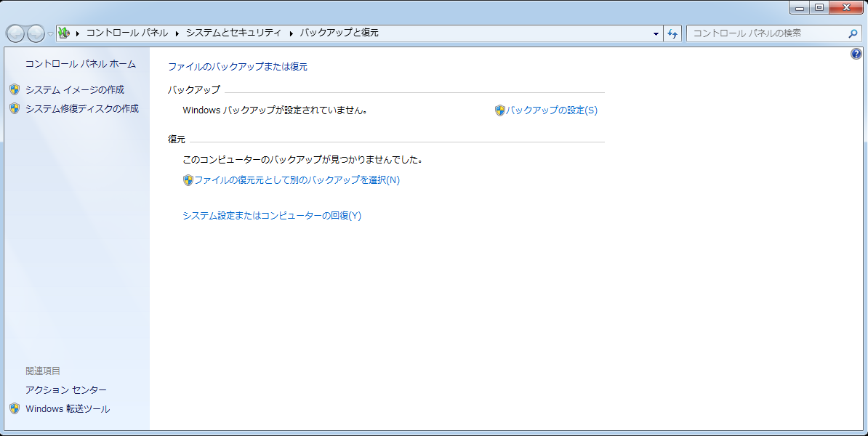Image resolution: width=868 pixels, height=436 pixels.
Task: Open help via the blue question mark
Action: pos(856,54)
